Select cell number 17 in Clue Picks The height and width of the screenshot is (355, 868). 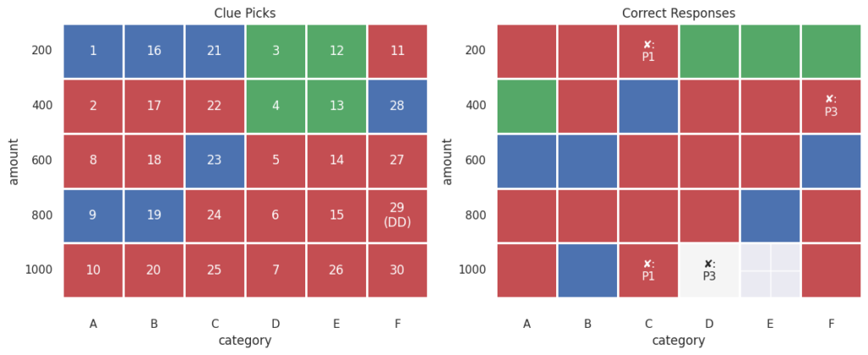154,105
